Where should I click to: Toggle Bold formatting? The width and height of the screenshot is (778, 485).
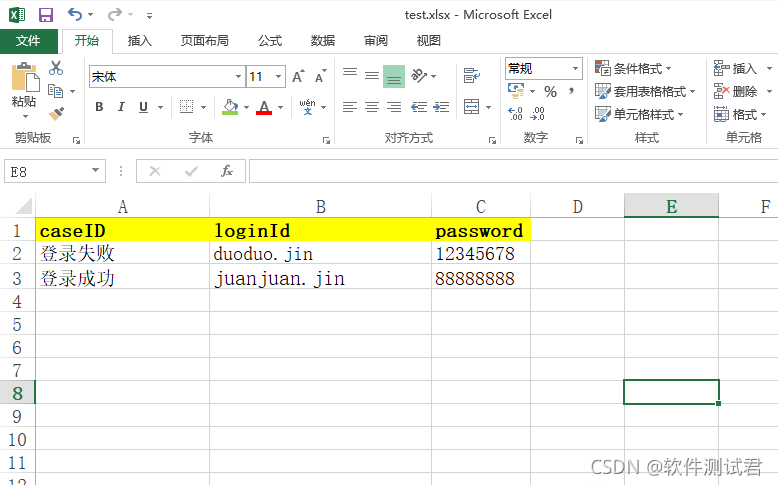pos(99,107)
